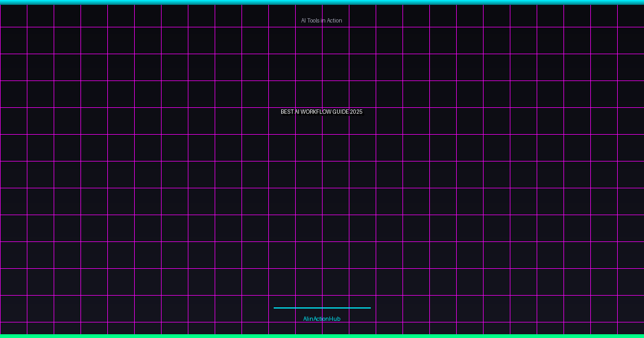Click the word 'BEST' in the headline

287,112
